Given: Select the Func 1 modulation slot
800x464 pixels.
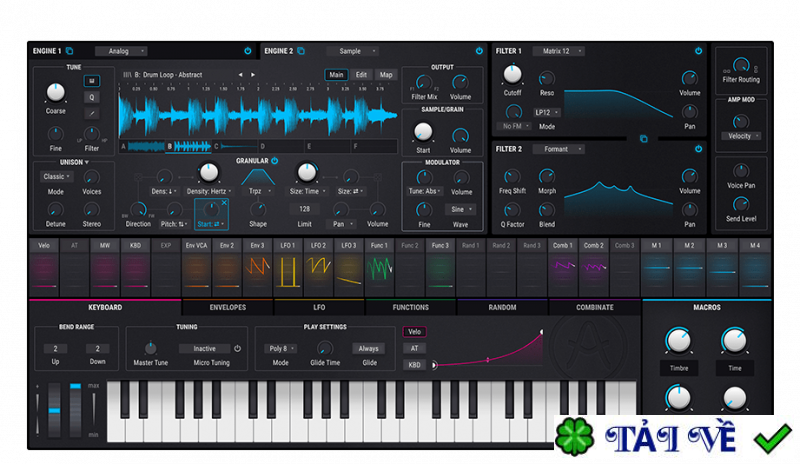Looking at the screenshot, I should click(x=379, y=267).
